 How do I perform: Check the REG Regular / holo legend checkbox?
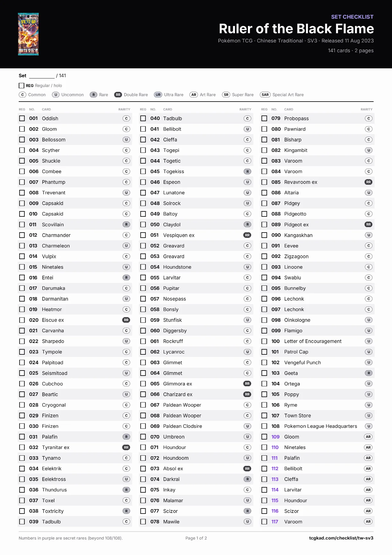pos(21,85)
